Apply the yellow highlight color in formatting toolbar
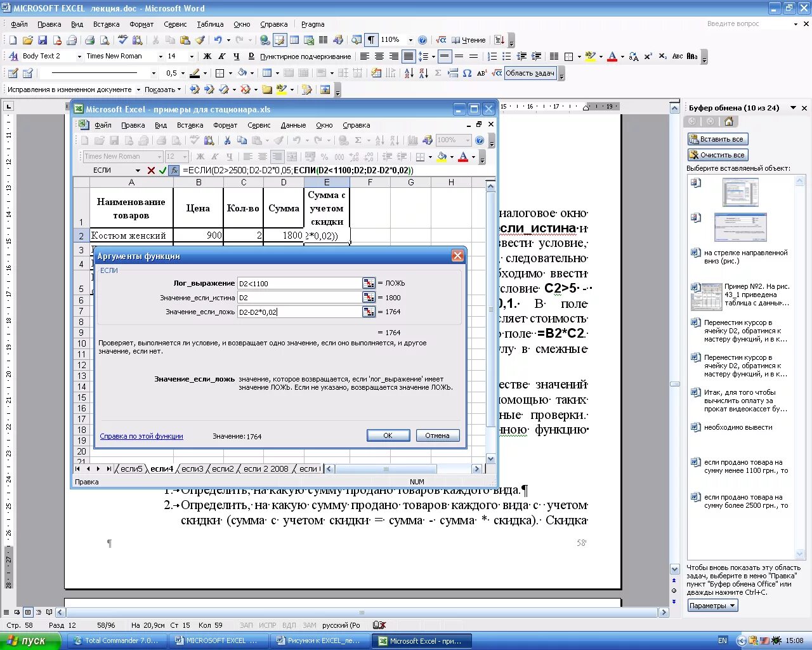 pos(590,56)
